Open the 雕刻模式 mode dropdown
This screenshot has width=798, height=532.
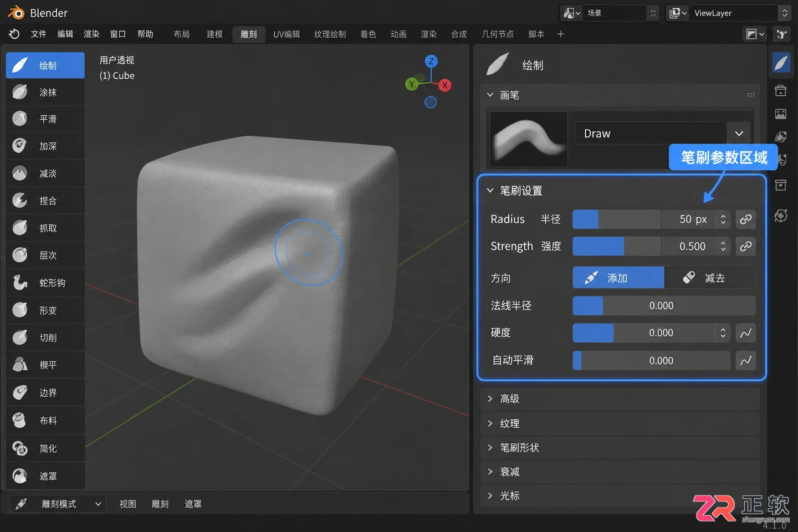58,504
